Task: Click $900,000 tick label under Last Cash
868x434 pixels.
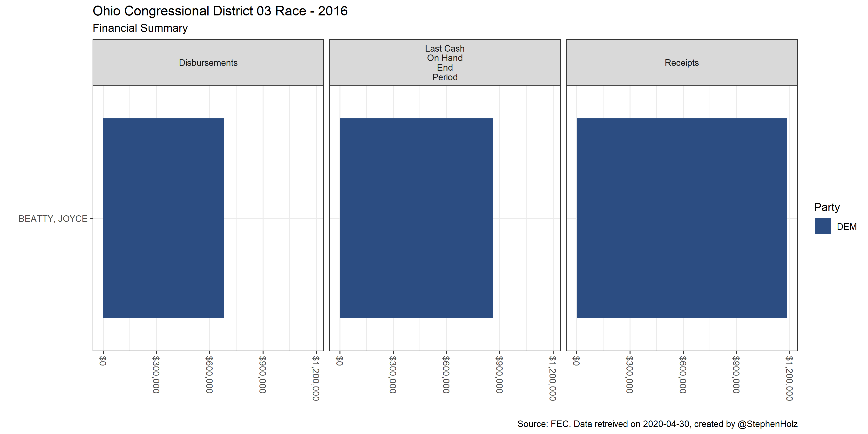Action: click(x=499, y=374)
